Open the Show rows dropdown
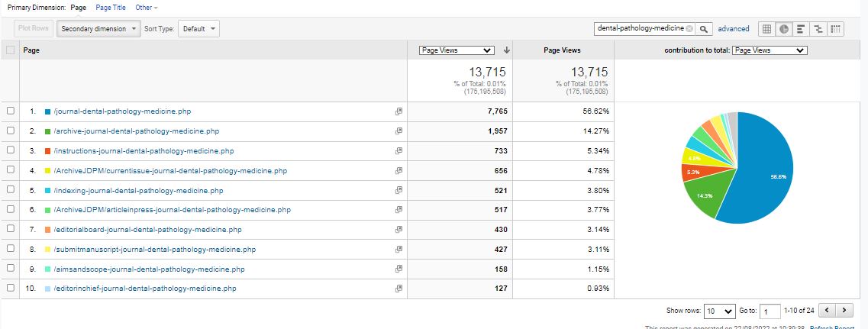Screen dimensions: 868x329 click(x=720, y=311)
